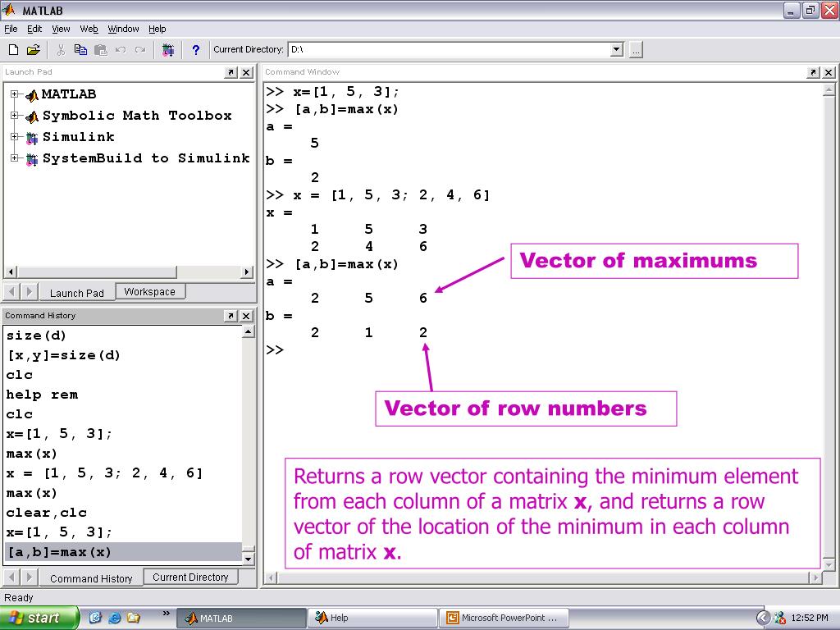840x630 pixels.
Task: Switch to the Current Directory tab
Action: (x=190, y=577)
